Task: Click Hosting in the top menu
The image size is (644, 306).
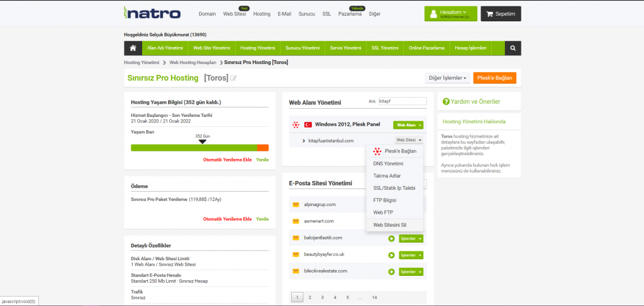Action: point(262,14)
